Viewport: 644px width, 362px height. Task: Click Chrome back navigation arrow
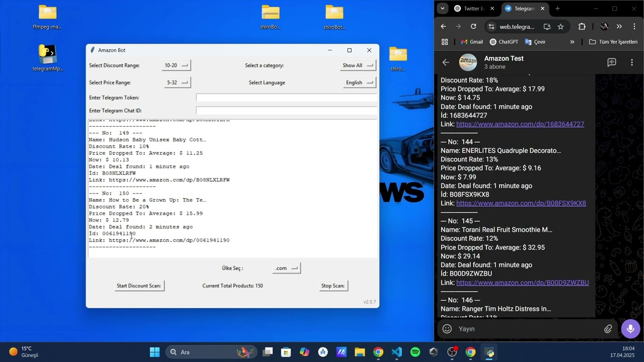point(443,27)
